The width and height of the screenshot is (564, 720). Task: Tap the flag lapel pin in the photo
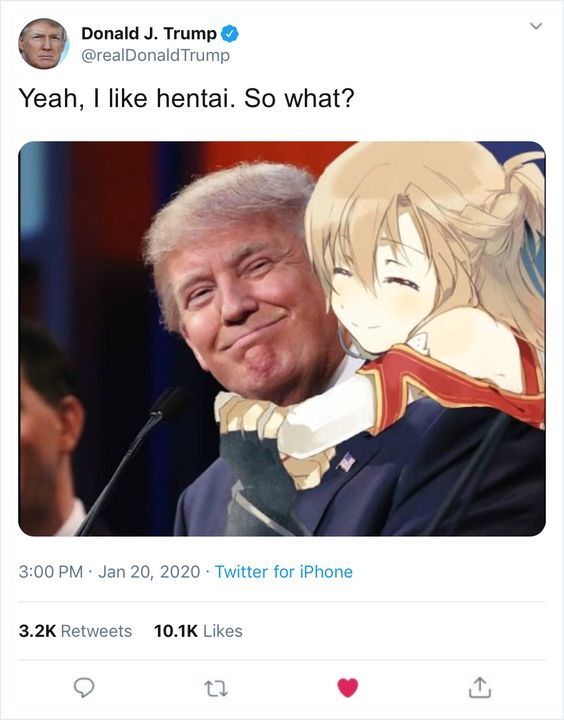click(x=346, y=462)
